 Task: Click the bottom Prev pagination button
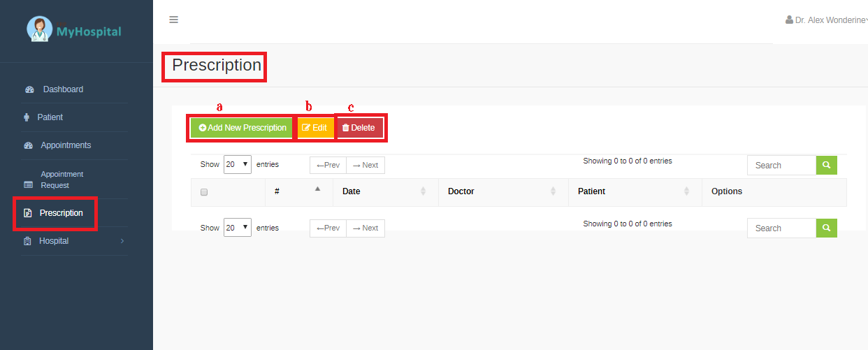[x=328, y=228]
